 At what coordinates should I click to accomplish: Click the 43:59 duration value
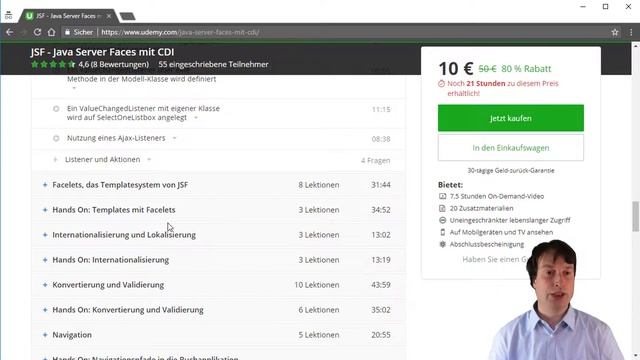tap(381, 285)
